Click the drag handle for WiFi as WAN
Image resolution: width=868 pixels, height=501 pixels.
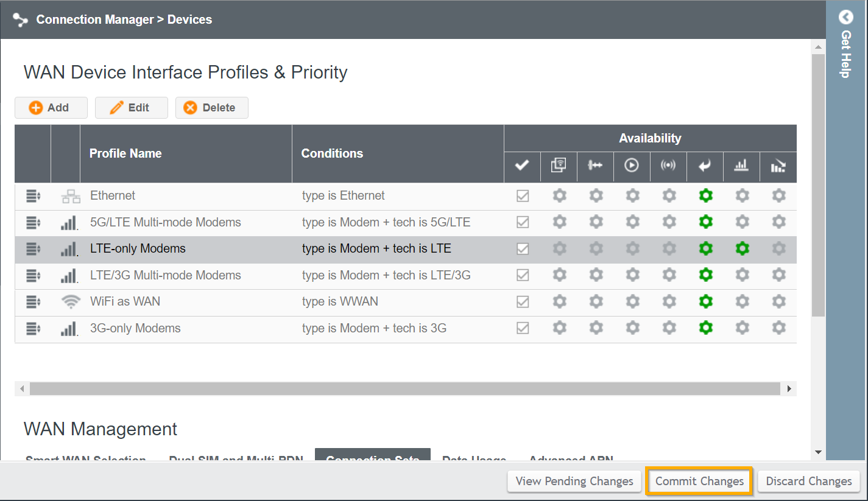(x=33, y=301)
